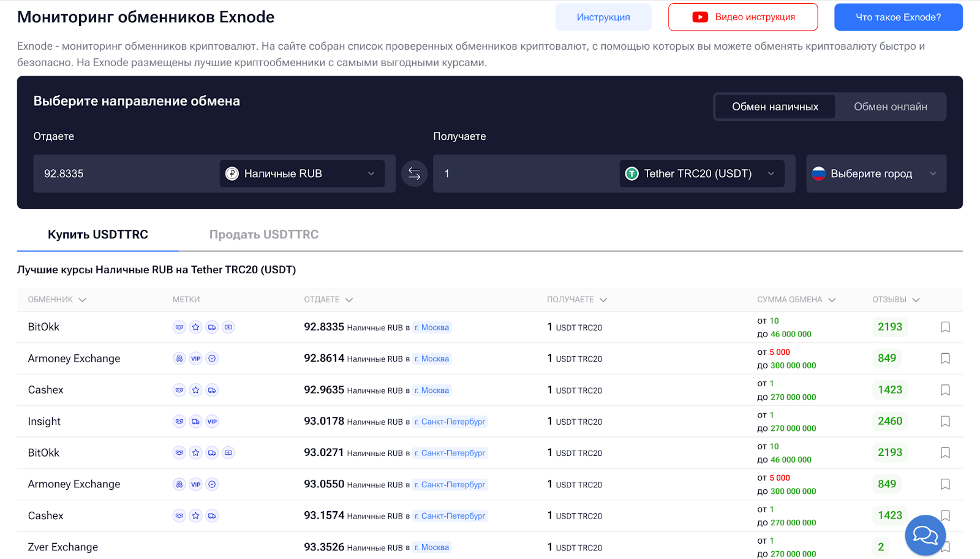The height and width of the screenshot is (559, 980).
Task: Click the VIP badge in Insight row
Action: click(212, 422)
